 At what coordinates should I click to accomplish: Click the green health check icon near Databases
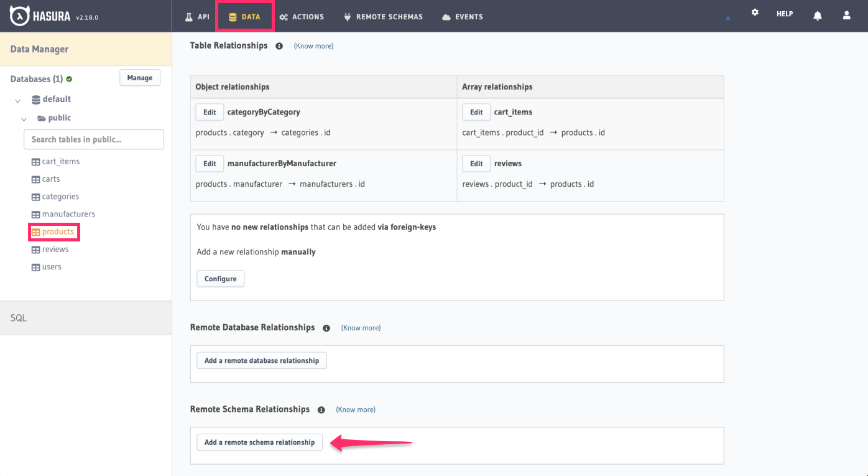tap(70, 78)
